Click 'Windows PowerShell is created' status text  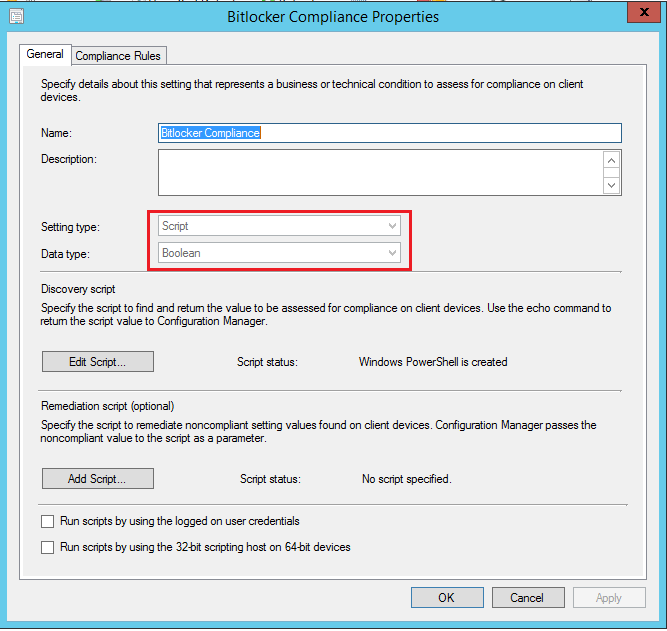433,362
